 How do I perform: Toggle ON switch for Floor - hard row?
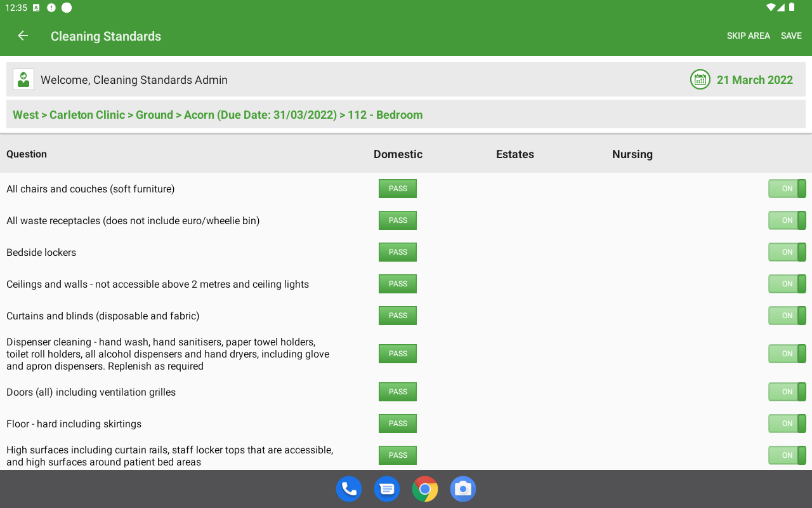[x=787, y=424]
